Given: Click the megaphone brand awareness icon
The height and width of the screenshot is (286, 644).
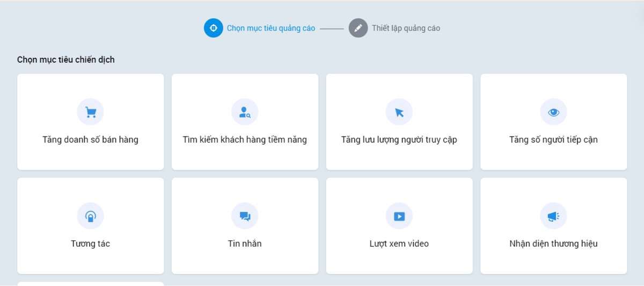Looking at the screenshot, I should tap(553, 216).
